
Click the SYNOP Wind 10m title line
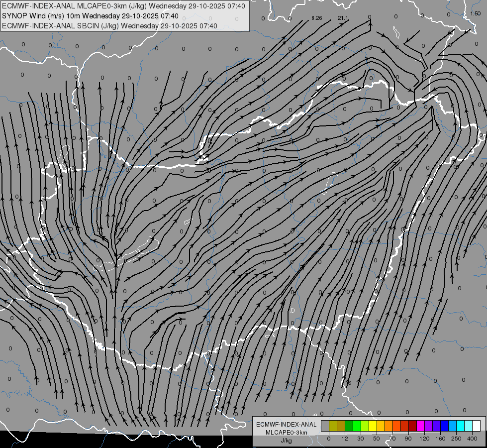click(90, 16)
